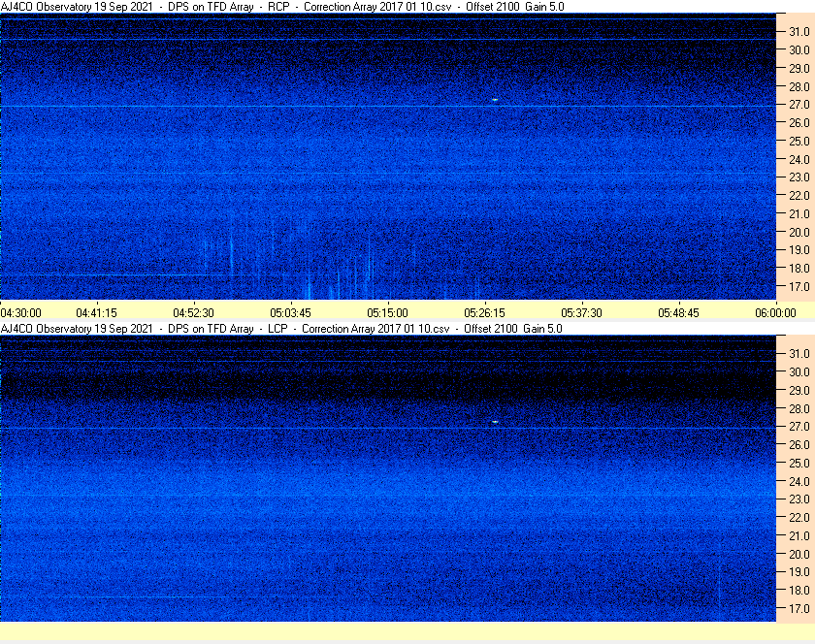Click the 31.0 frequency label in RCP panel

(x=799, y=32)
